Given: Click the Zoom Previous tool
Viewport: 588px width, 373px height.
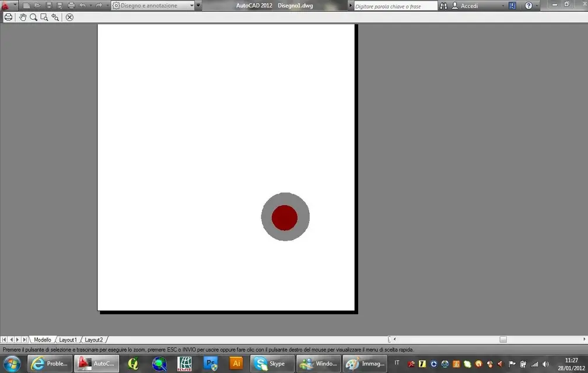Looking at the screenshot, I should [x=55, y=17].
